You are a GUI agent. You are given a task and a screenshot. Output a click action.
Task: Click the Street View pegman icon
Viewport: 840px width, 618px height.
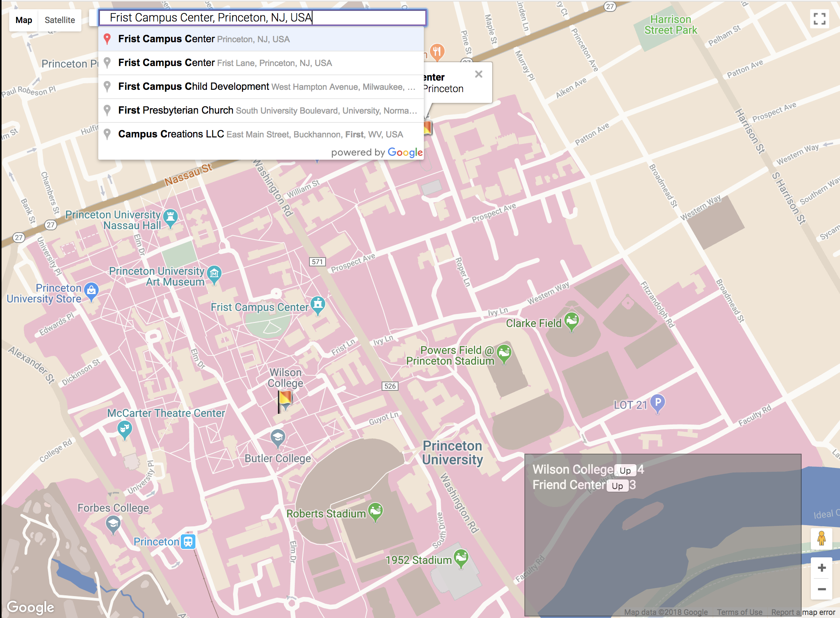[x=821, y=538]
